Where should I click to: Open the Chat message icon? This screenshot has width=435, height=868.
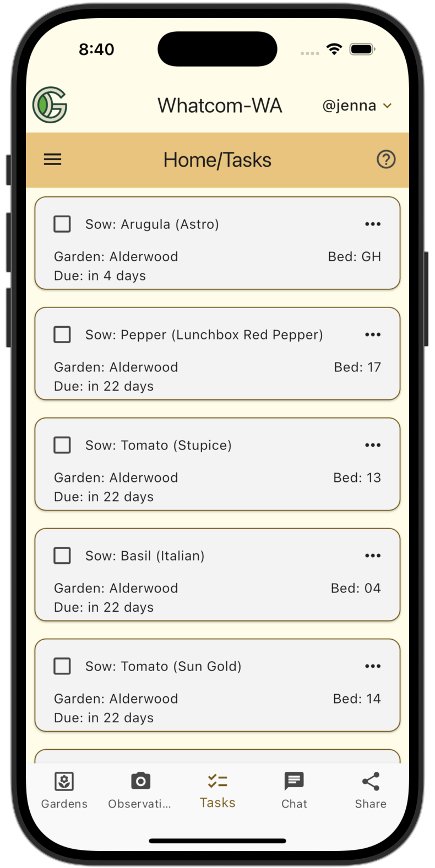point(294,781)
